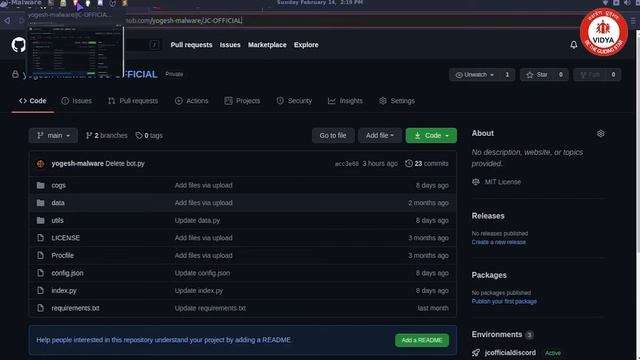
Task: Click the Add a README button
Action: [x=422, y=340]
